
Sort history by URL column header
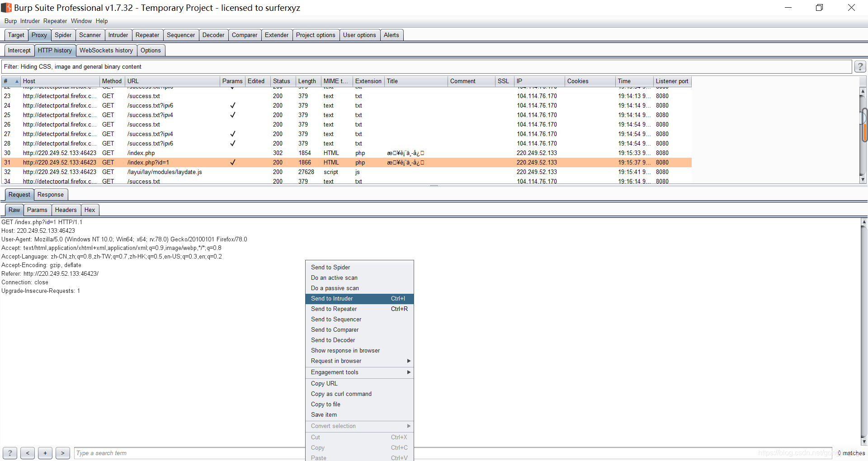(x=172, y=81)
